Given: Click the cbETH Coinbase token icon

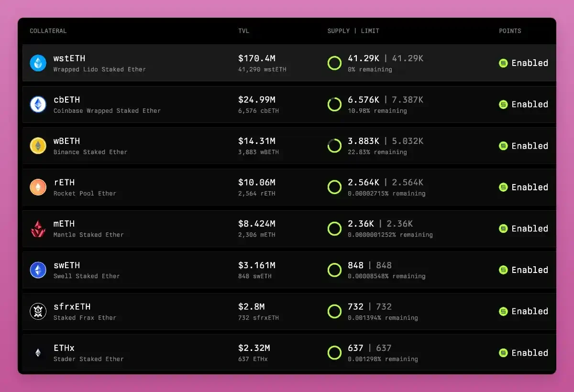Looking at the screenshot, I should 38,105.
